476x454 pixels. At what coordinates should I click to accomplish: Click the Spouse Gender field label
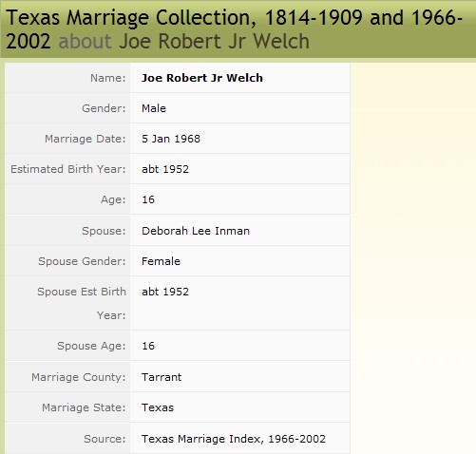click(x=82, y=261)
